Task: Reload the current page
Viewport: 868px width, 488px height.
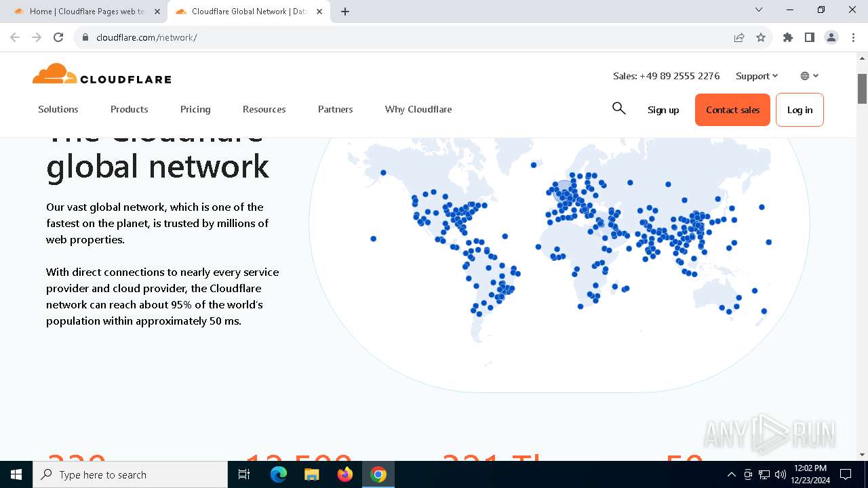Action: point(58,37)
